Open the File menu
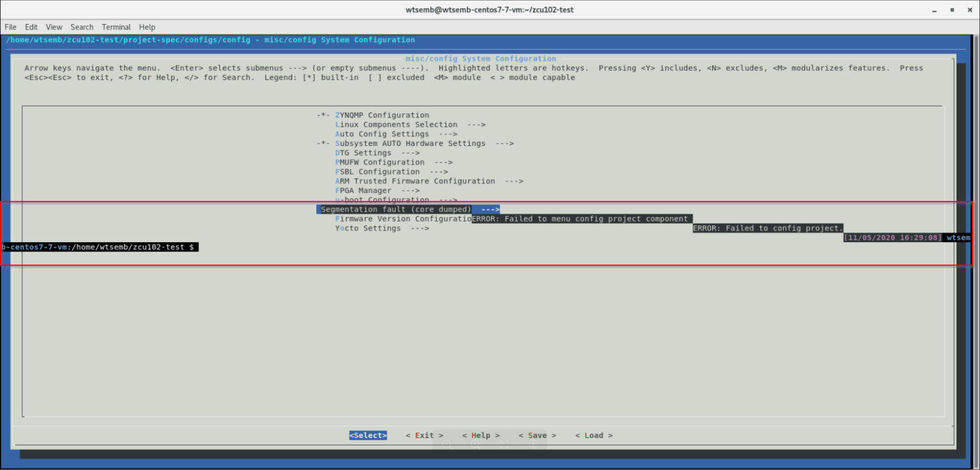This screenshot has width=980, height=470. [x=10, y=27]
